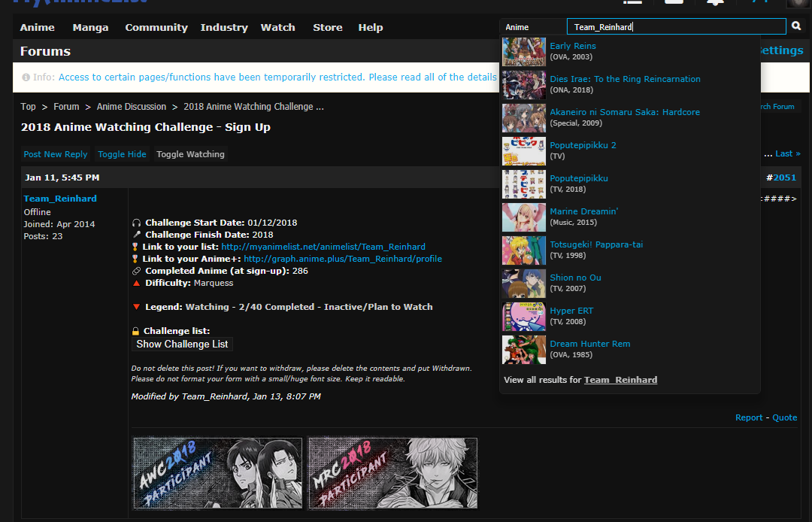Click the search magnifier icon
The image size is (812, 522).
pyautogui.click(x=796, y=27)
